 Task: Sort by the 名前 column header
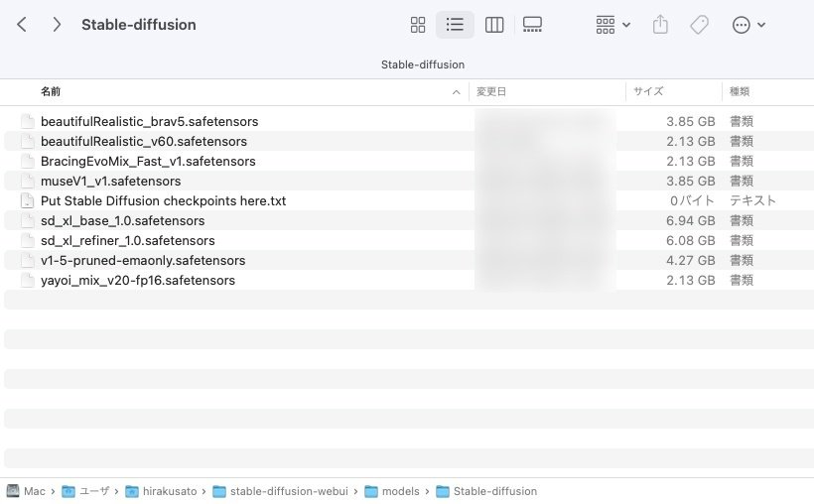(x=51, y=92)
